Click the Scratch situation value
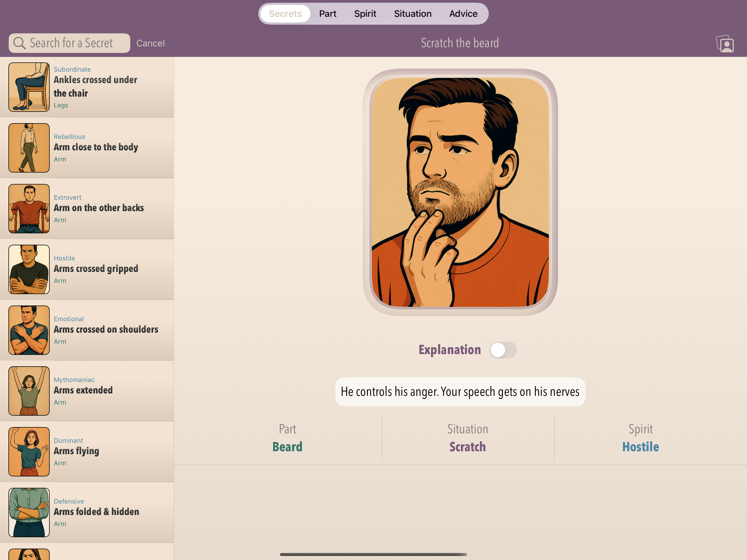 point(467,447)
